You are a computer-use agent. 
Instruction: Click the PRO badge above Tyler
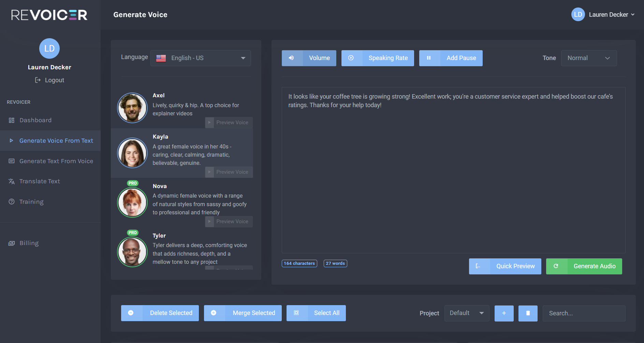133,233
